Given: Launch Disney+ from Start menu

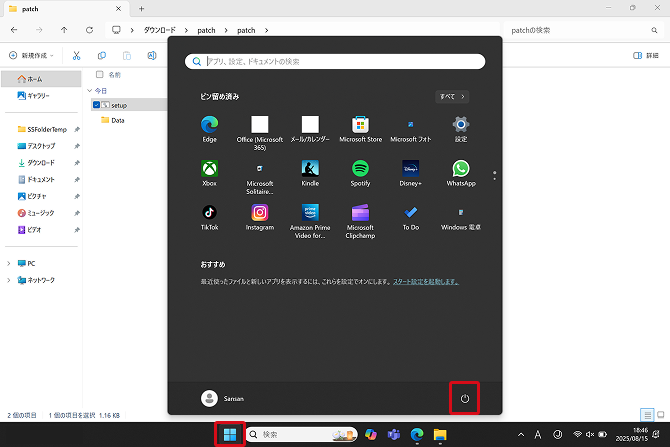Looking at the screenshot, I should (411, 173).
